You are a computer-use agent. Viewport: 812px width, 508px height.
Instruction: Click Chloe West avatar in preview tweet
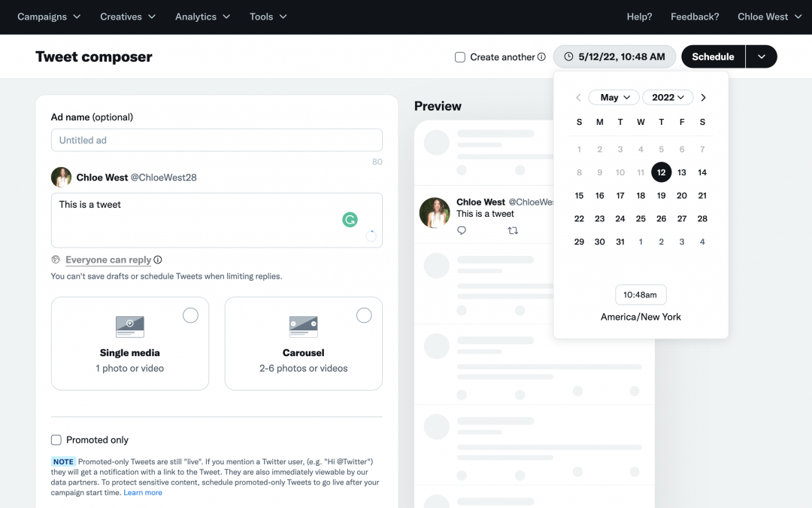pyautogui.click(x=435, y=212)
